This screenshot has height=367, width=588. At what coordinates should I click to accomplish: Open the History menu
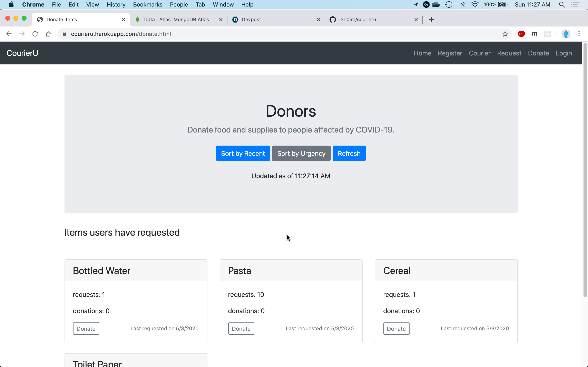116,5
